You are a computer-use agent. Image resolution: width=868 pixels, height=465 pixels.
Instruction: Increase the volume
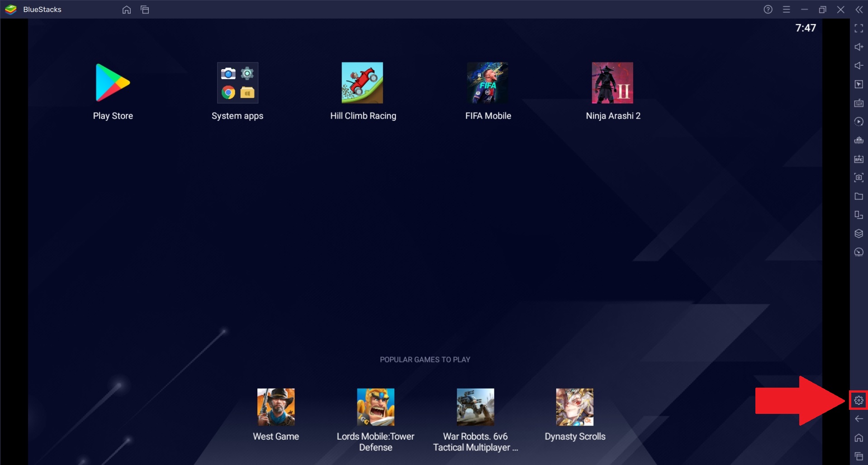click(858, 47)
